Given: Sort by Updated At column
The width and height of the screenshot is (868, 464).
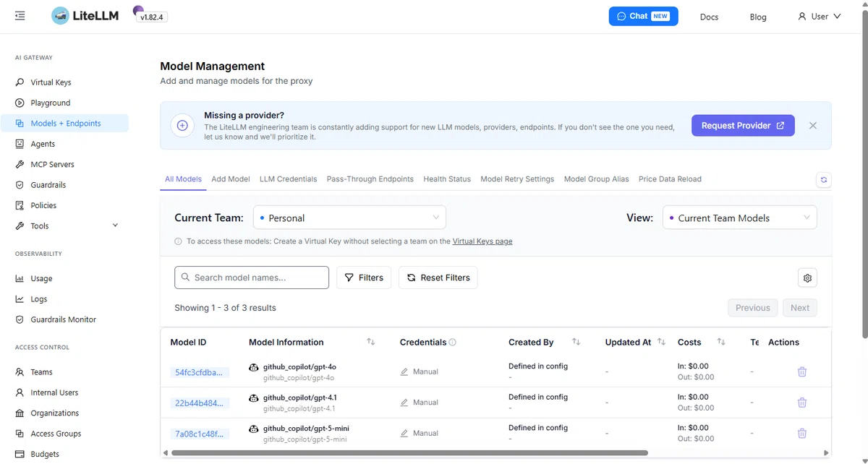Looking at the screenshot, I should (x=662, y=342).
